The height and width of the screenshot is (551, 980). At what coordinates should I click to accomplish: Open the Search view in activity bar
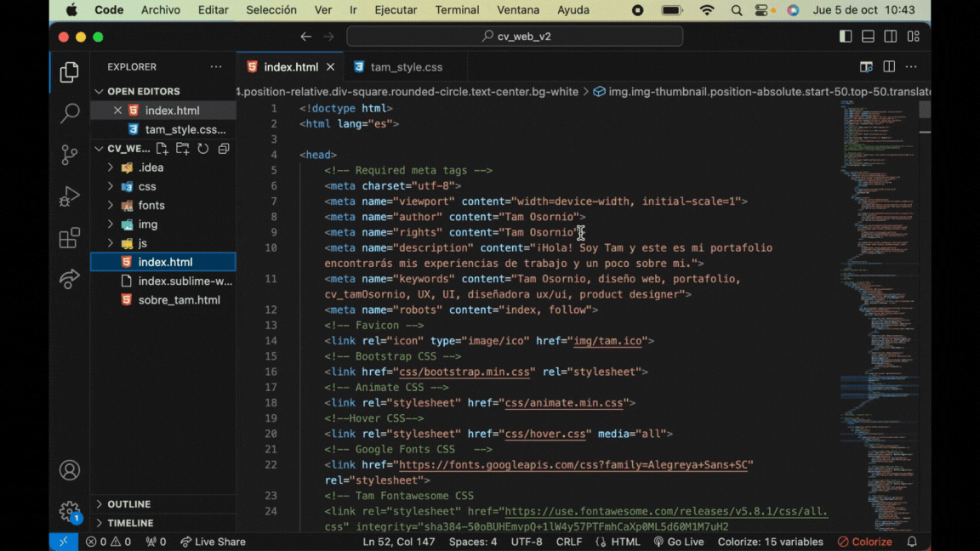(x=70, y=113)
